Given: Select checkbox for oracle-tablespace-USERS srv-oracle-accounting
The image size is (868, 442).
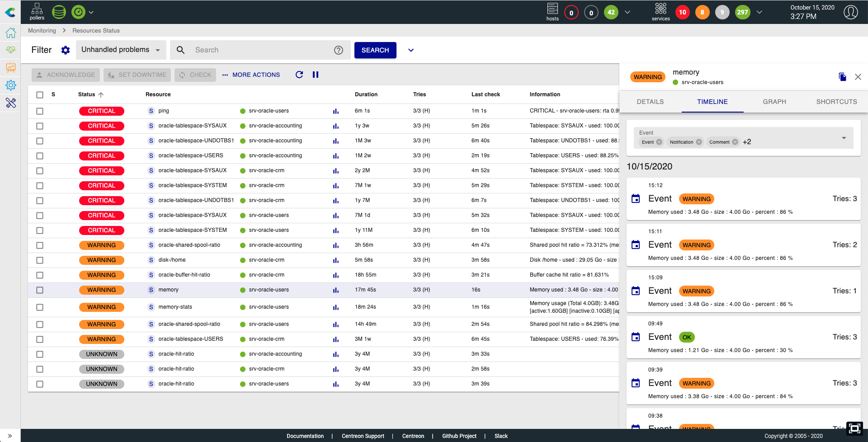Looking at the screenshot, I should pos(40,156).
